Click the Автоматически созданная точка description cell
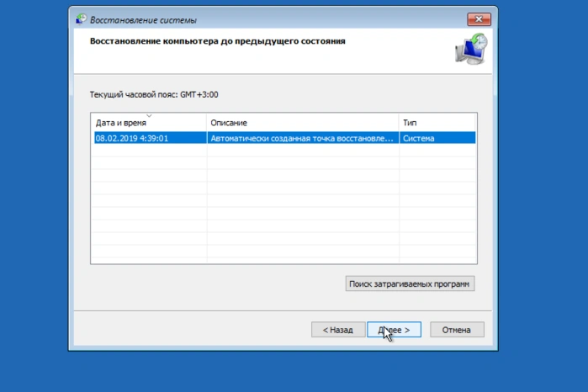 pyautogui.click(x=302, y=139)
